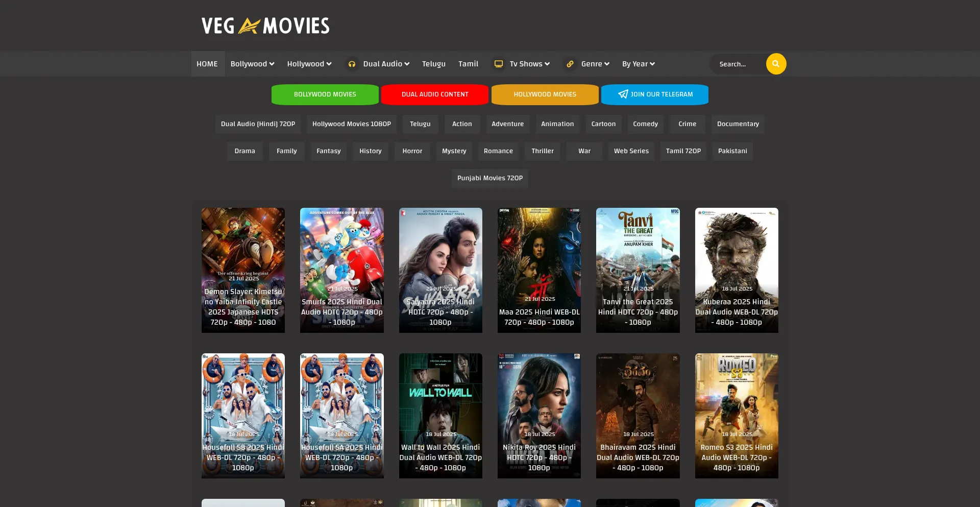Open the Comedy category tag
The height and width of the screenshot is (507, 980).
tap(645, 124)
